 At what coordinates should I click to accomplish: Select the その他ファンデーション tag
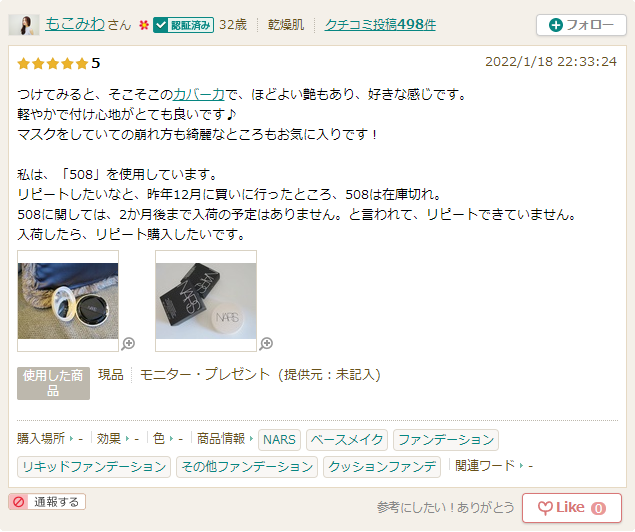(247, 467)
